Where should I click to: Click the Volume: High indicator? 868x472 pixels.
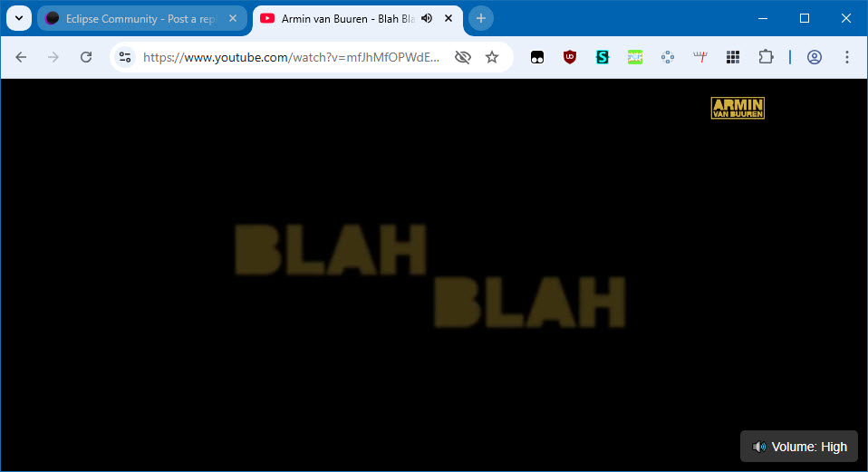pyautogui.click(x=799, y=447)
